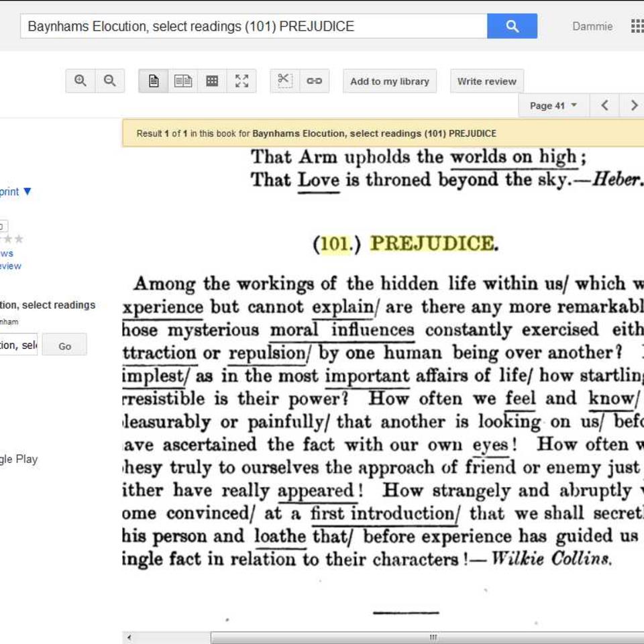Screen dimensions: 644x644
Task: Click the highlighted PREJUDICE heading
Action: click(x=432, y=243)
